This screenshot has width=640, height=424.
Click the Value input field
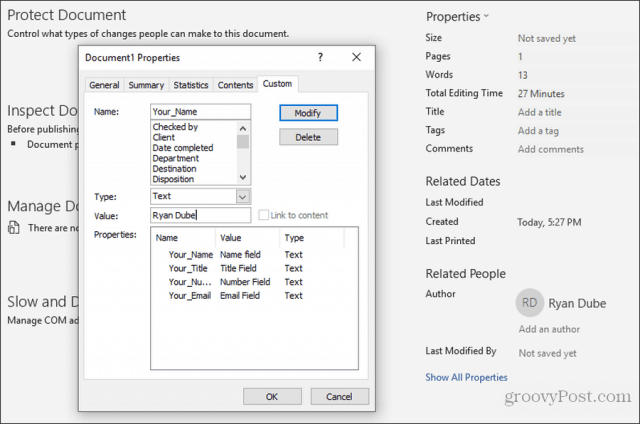200,215
